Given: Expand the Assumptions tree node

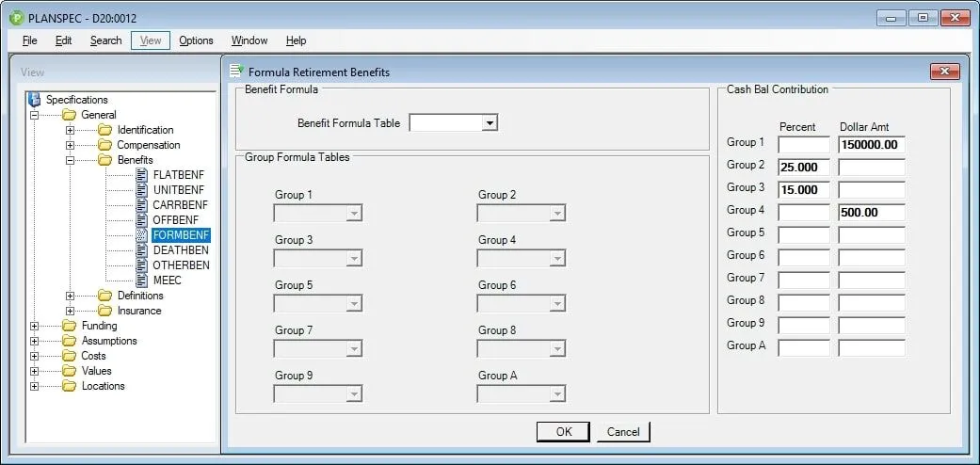Looking at the screenshot, I should point(34,341).
